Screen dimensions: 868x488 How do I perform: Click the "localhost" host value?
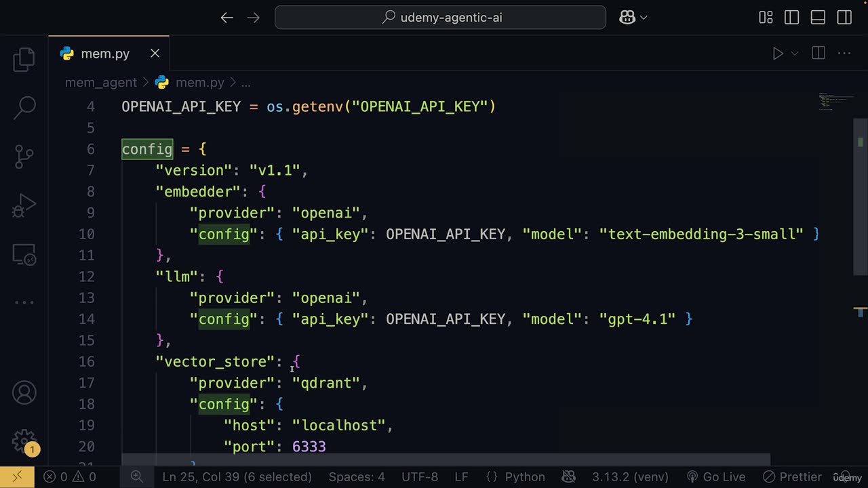coord(339,426)
